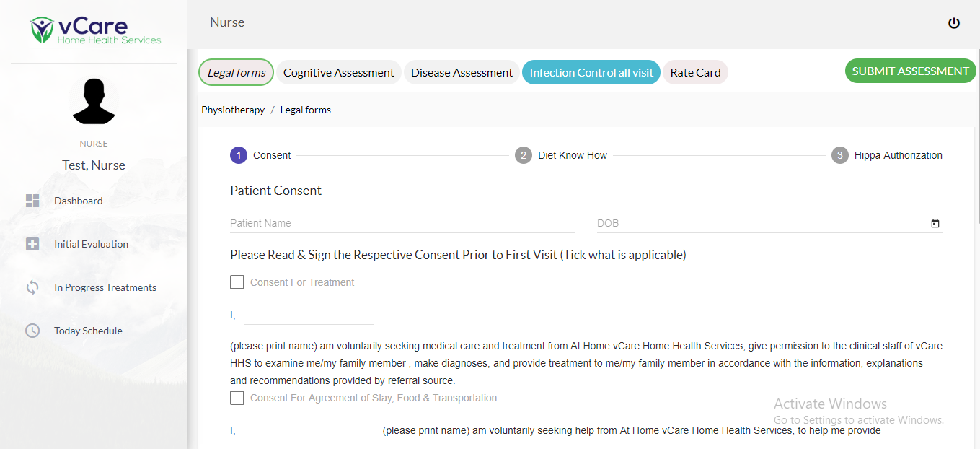Click the Initial Evaluation plus icon
980x449 pixels.
[x=32, y=244]
